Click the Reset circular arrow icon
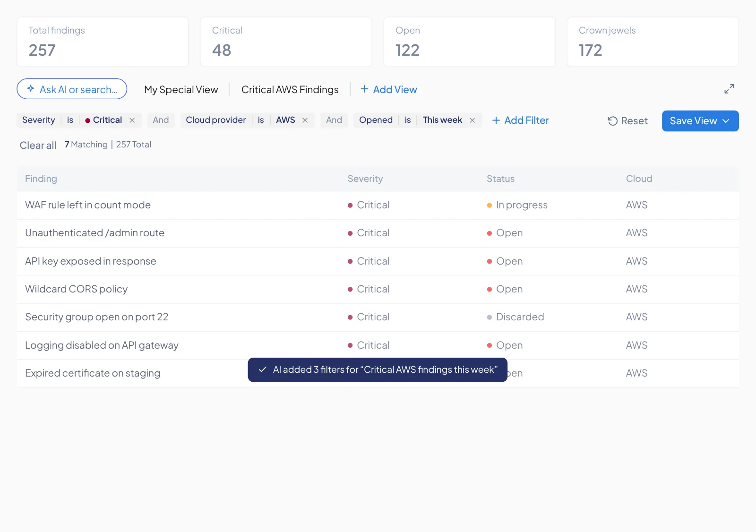 (x=612, y=121)
